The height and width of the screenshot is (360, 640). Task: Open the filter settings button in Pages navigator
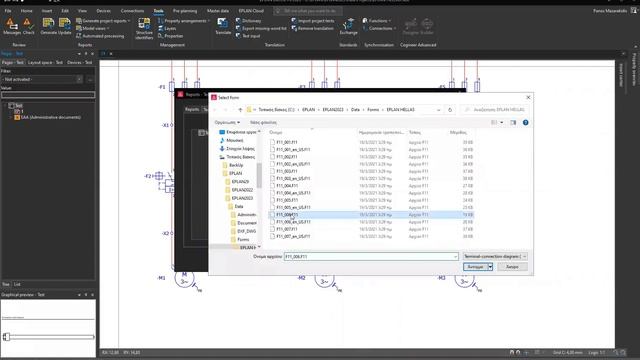pyautogui.click(x=90, y=79)
